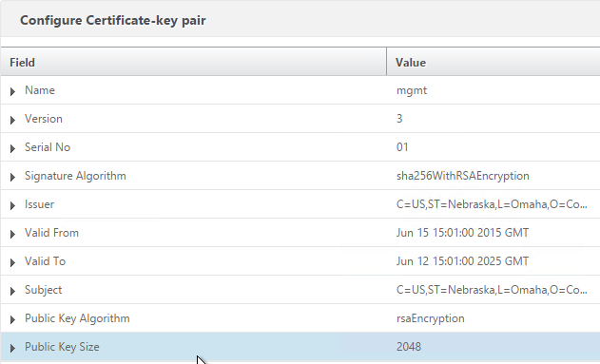Select the 'Valid From' field label
This screenshot has width=600, height=364.
pyautogui.click(x=51, y=233)
